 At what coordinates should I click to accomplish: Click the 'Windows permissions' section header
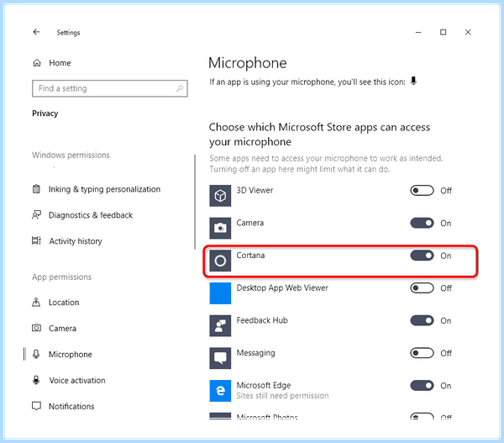(71, 155)
